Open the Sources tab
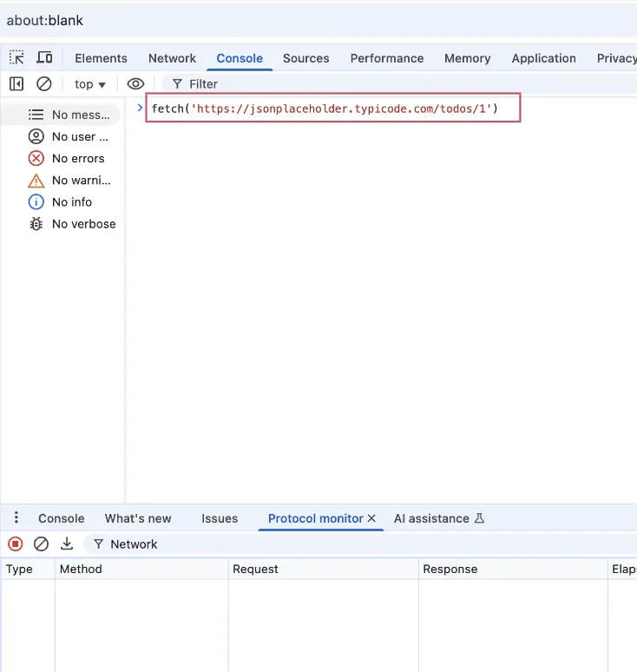 coord(305,58)
